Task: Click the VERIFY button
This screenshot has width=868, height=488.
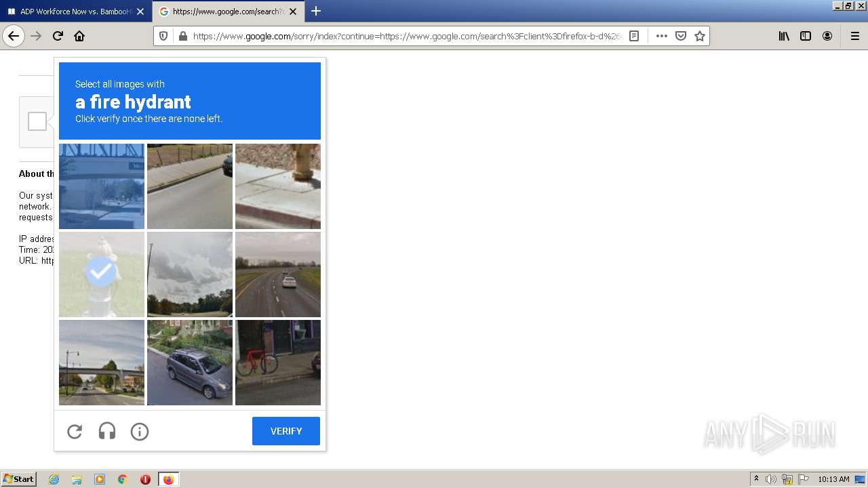Action: point(286,431)
